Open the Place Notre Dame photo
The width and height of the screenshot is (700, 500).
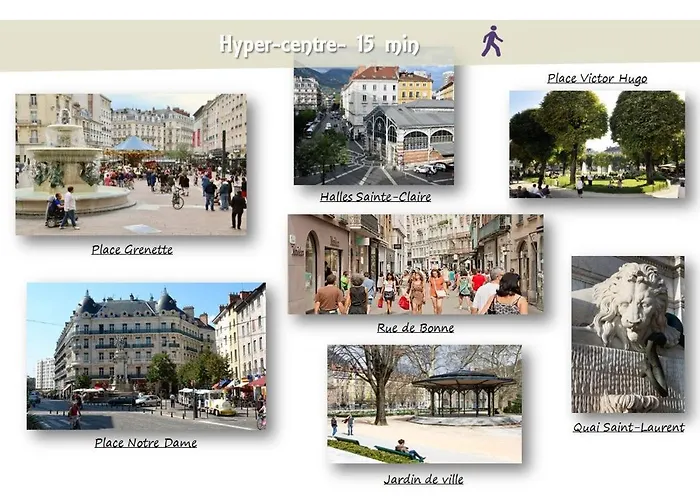tap(146, 356)
